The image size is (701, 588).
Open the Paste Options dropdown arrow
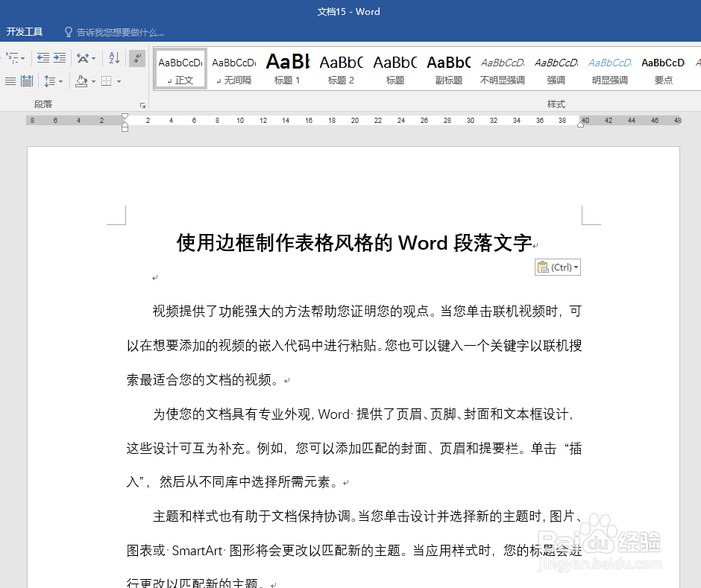coord(576,268)
